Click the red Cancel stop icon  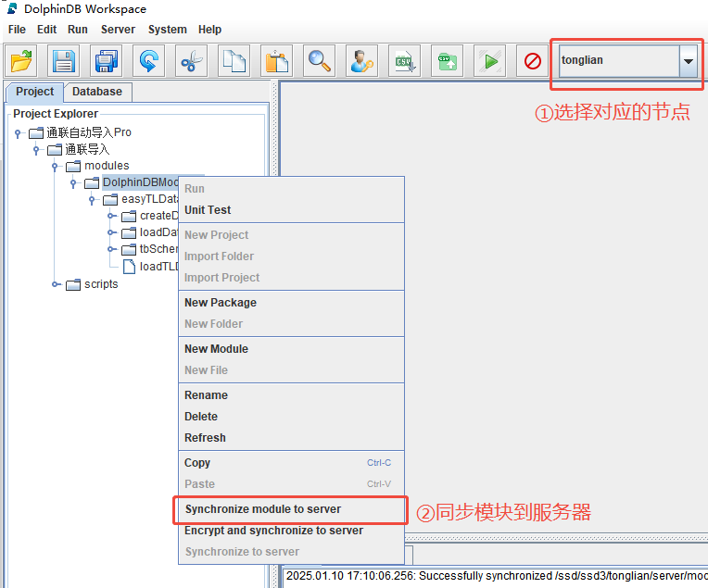(x=532, y=62)
